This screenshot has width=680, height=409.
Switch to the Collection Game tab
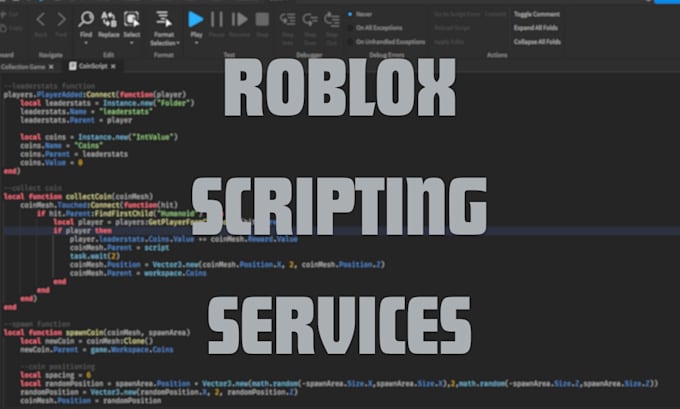point(28,66)
